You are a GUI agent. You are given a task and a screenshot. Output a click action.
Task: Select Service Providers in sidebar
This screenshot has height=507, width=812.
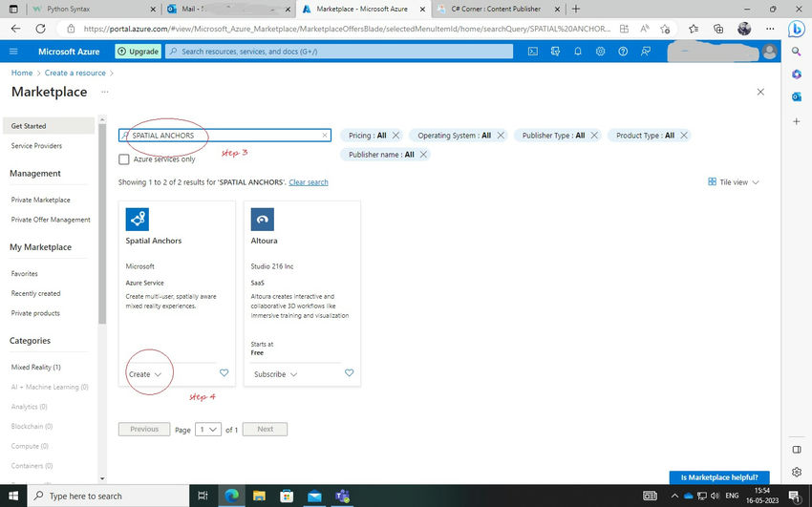pos(36,146)
